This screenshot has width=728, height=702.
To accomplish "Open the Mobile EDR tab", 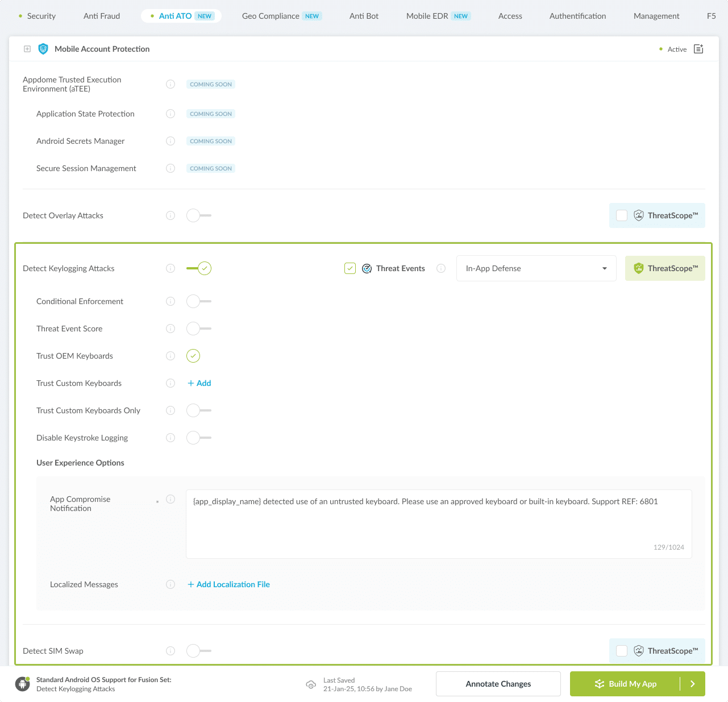I will 438,16.
